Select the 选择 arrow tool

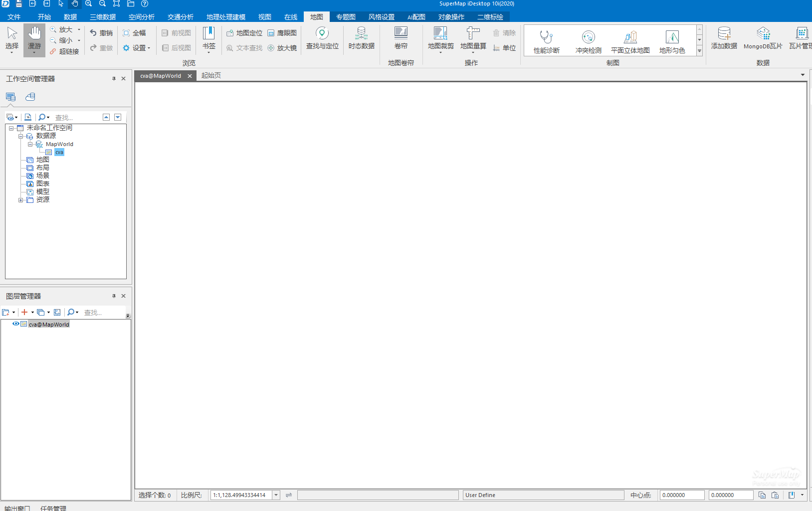click(x=12, y=40)
